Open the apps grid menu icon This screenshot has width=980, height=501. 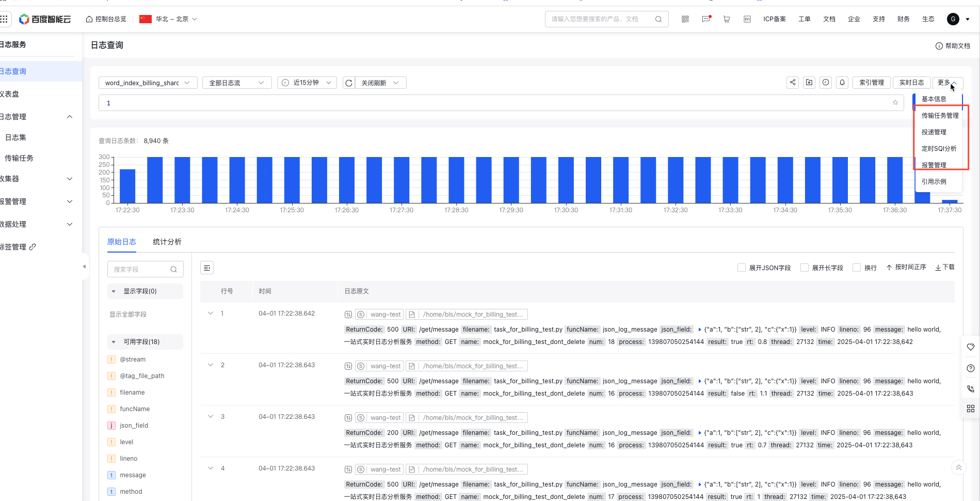tap(4, 19)
